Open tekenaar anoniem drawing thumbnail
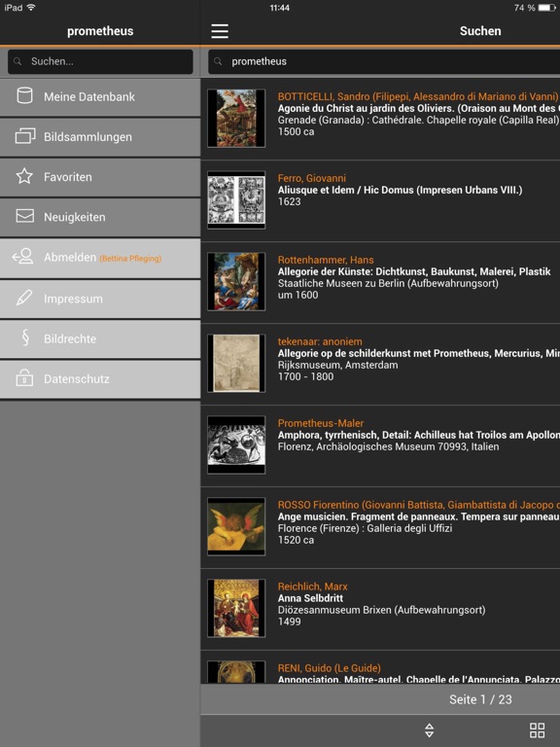Image resolution: width=560 pixels, height=747 pixels. point(236,363)
